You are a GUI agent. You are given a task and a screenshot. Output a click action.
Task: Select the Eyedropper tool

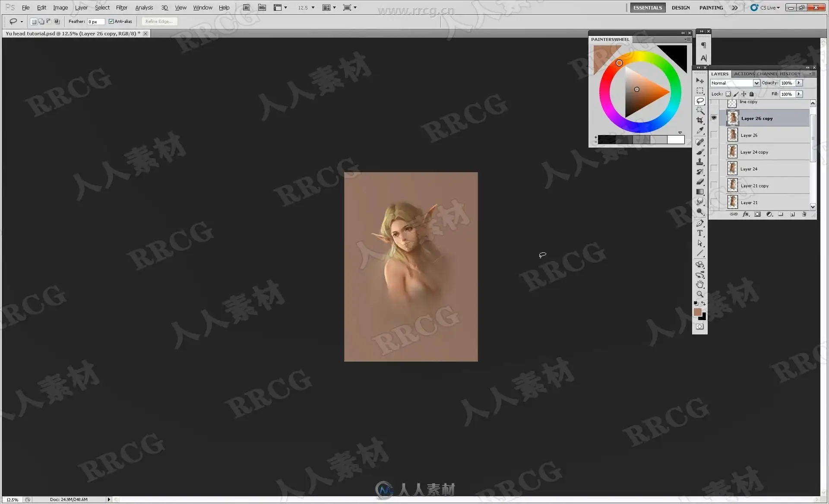[700, 130]
